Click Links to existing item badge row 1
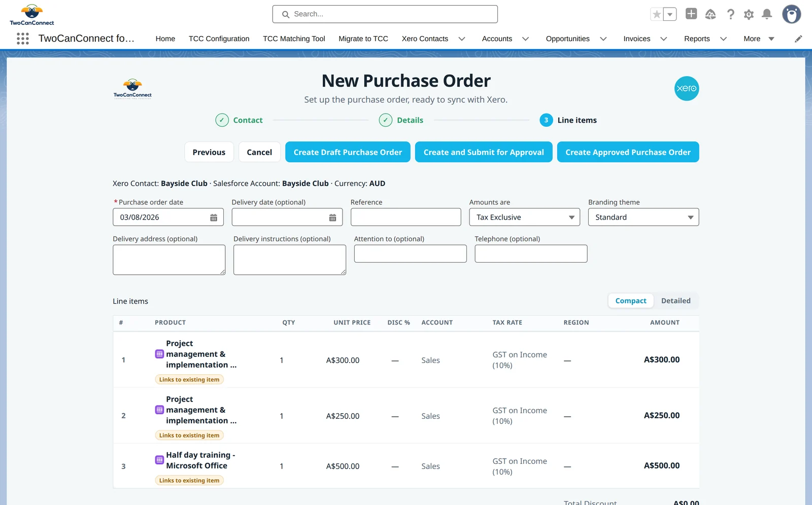The width and height of the screenshot is (812, 505). click(189, 379)
